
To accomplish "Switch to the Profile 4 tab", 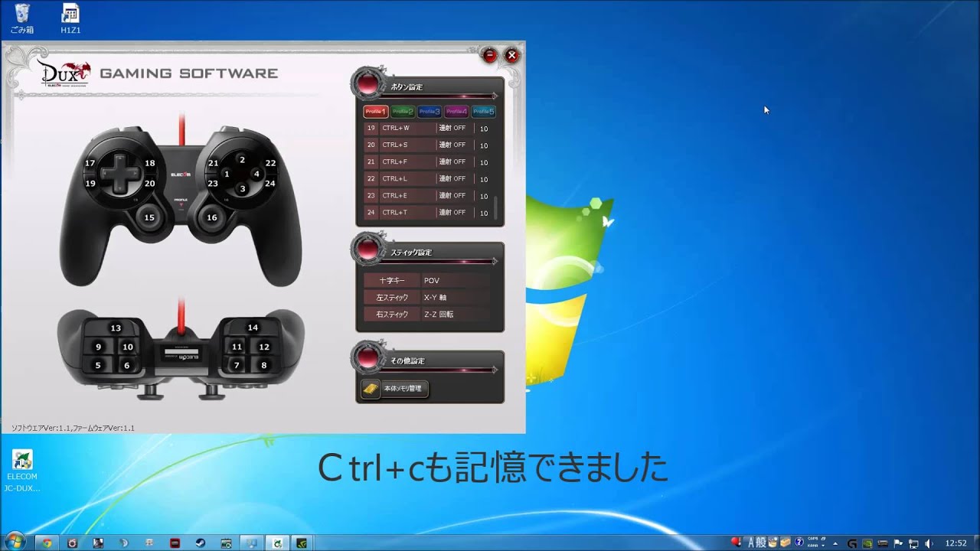I will point(456,112).
